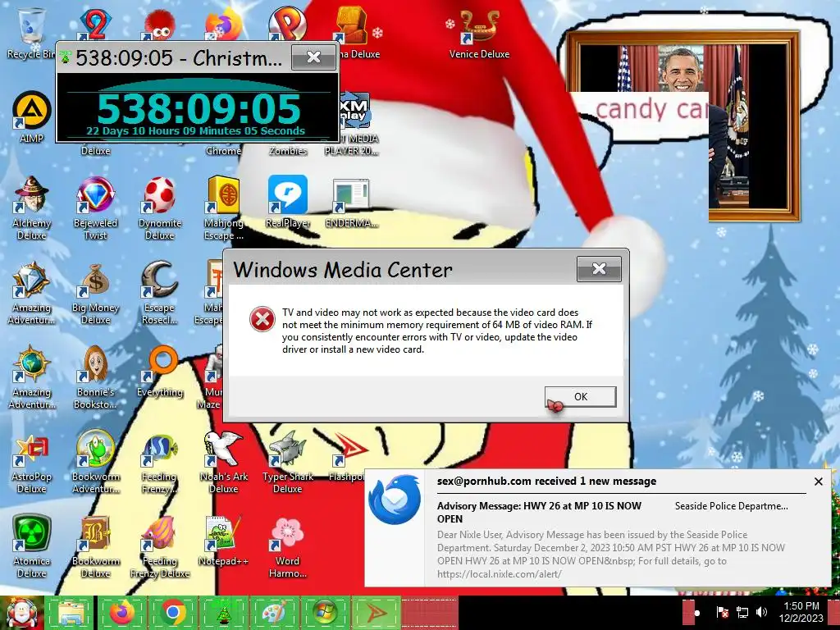Click the local.nixle.com/alert link text

click(x=500, y=574)
